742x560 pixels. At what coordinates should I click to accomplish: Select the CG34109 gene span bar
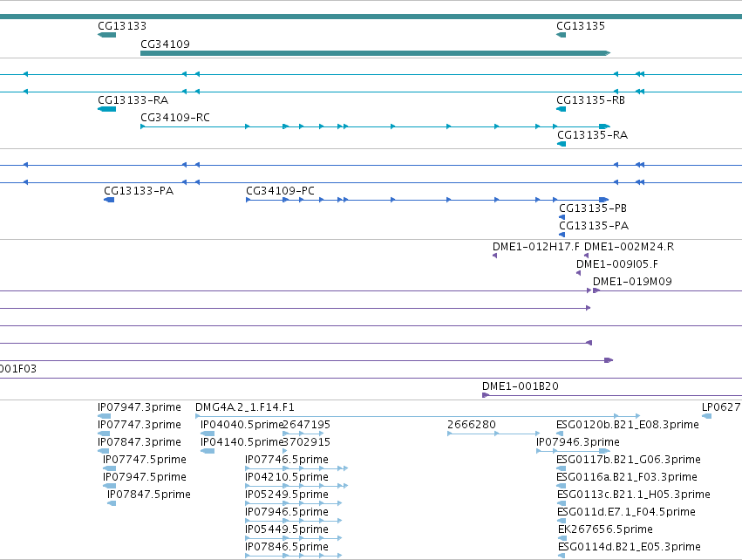coord(375,53)
